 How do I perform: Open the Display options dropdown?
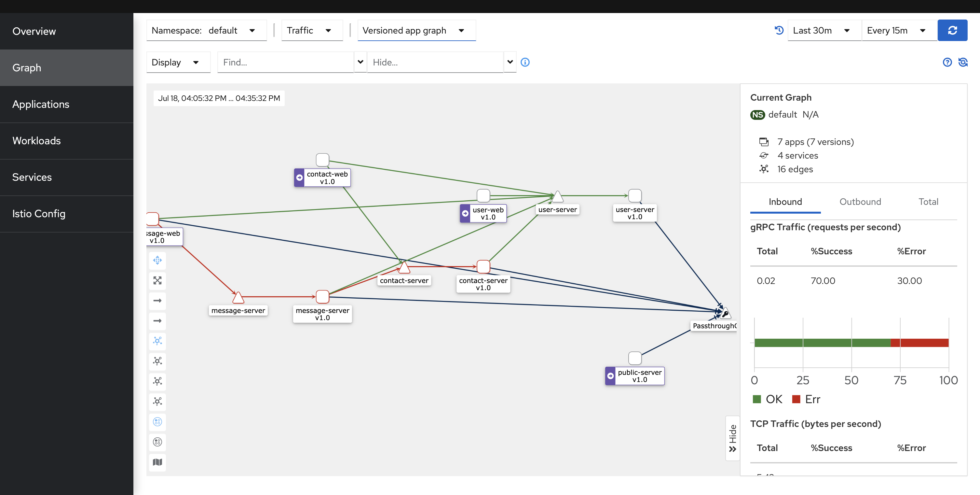point(178,62)
